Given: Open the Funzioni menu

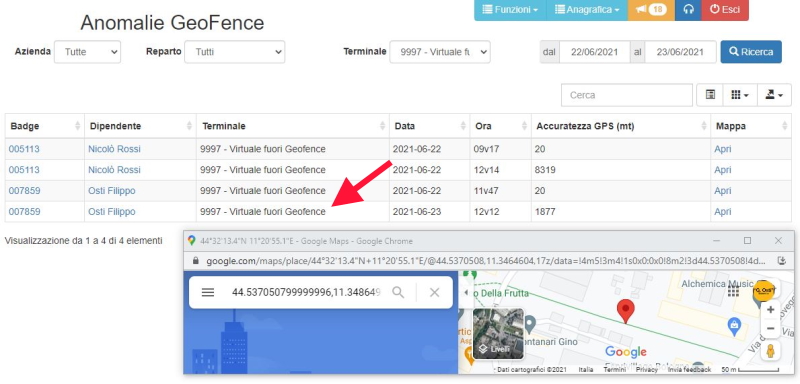Looking at the screenshot, I should pyautogui.click(x=510, y=10).
